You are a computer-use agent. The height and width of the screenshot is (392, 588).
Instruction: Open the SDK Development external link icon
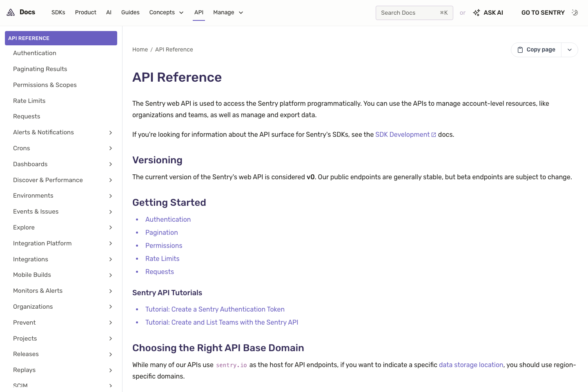[x=433, y=134]
